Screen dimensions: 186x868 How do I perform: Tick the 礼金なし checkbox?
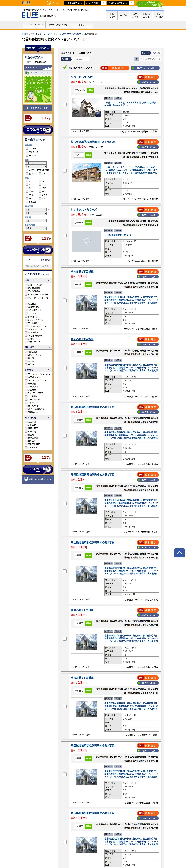click(x=40, y=174)
